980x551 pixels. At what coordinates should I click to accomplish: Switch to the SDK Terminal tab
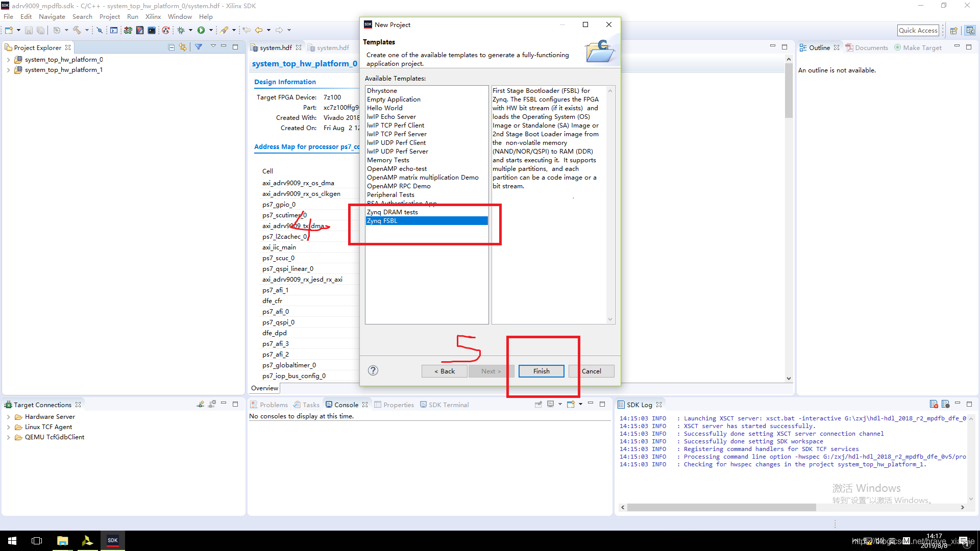(x=448, y=405)
